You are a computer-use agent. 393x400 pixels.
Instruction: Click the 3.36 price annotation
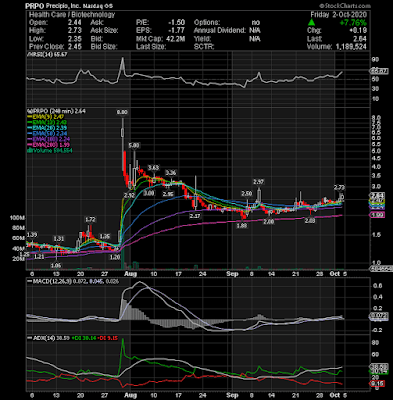(x=171, y=173)
